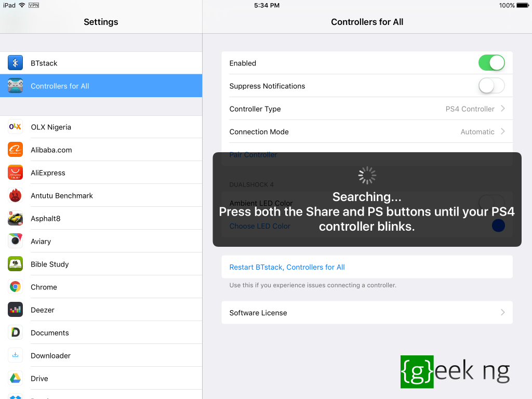The image size is (532, 399).
Task: Tap the Alibaba.com orange icon
Action: [15, 150]
